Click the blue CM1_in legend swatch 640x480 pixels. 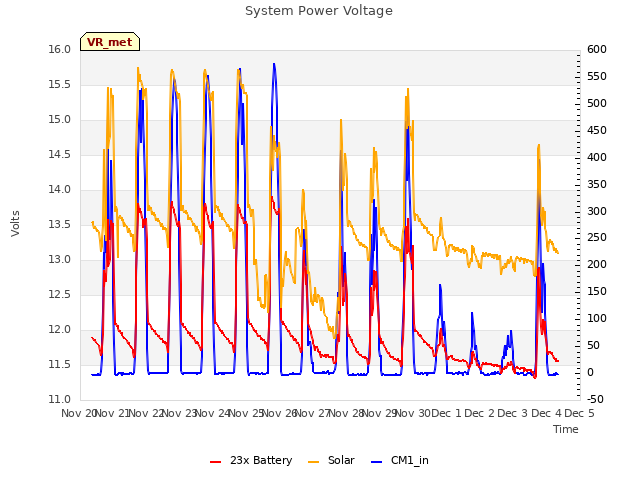[377, 462]
